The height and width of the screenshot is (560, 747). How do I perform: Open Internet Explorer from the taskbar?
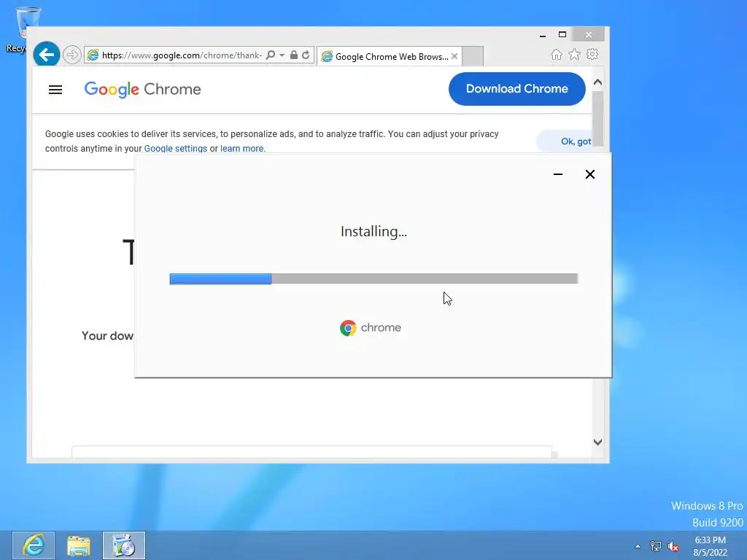34,545
